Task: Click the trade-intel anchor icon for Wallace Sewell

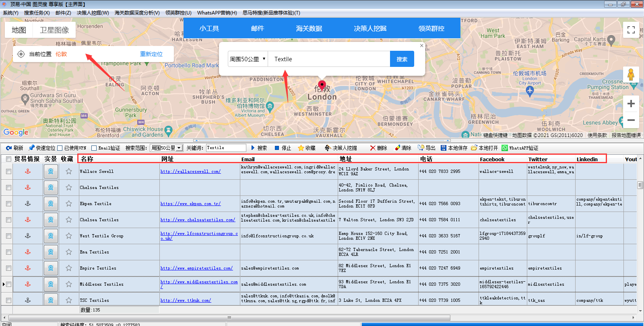Action: pyautogui.click(x=28, y=171)
